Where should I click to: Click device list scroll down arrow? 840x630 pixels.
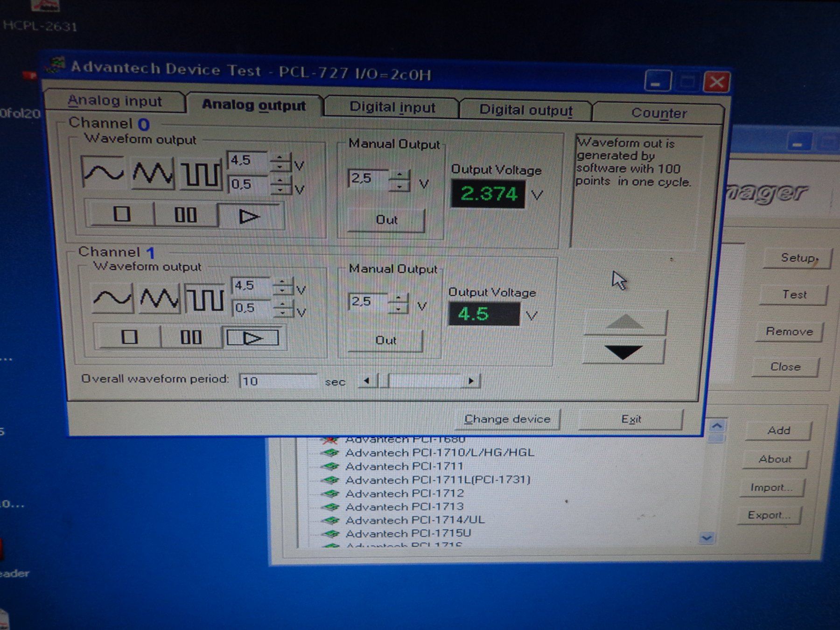click(x=707, y=538)
